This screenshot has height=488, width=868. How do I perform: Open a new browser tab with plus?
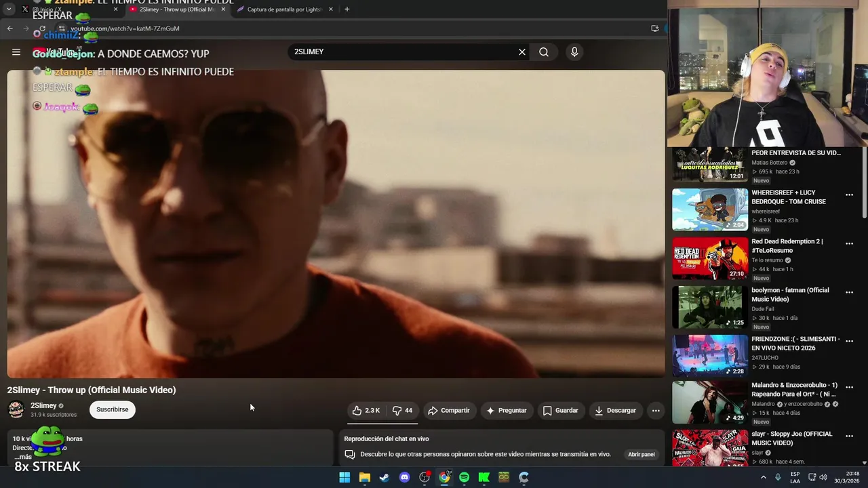click(347, 9)
